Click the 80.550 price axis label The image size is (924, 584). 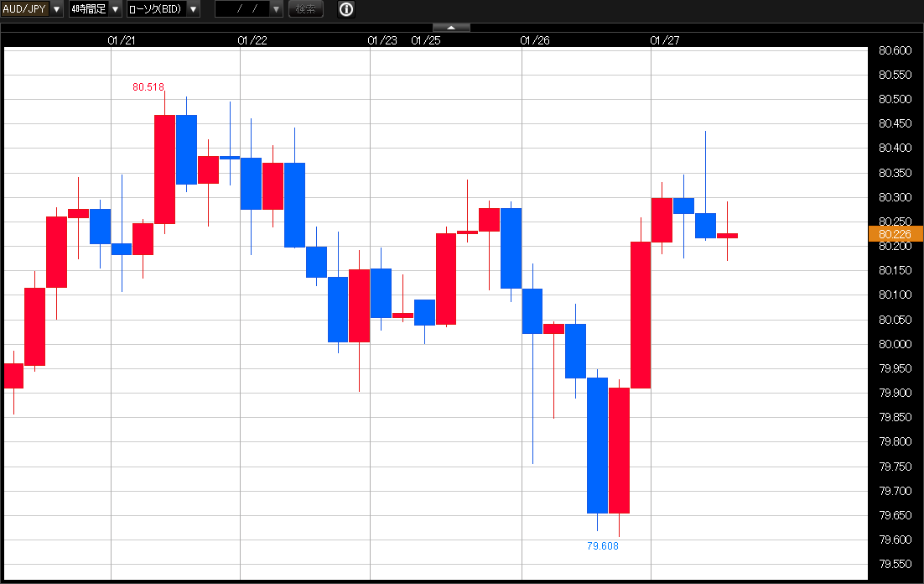(895, 75)
